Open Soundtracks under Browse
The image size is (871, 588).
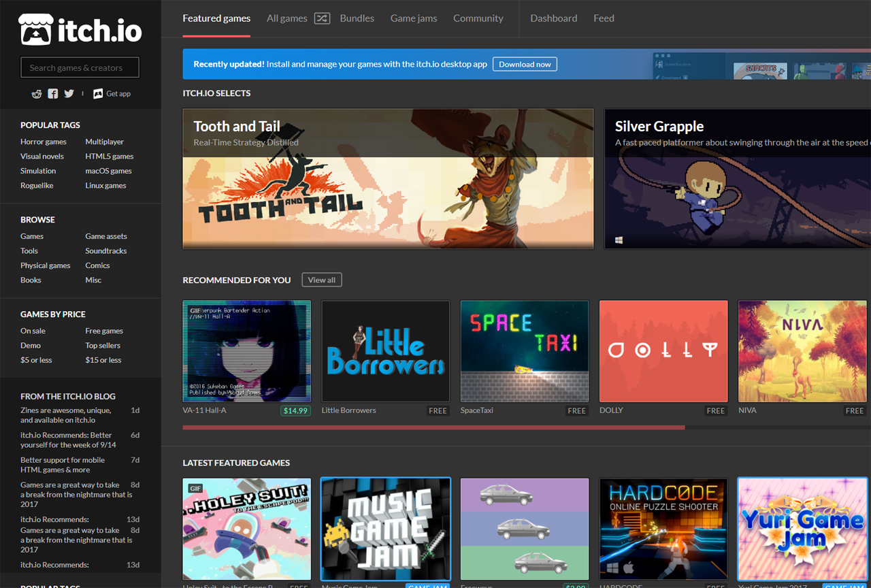(x=106, y=251)
